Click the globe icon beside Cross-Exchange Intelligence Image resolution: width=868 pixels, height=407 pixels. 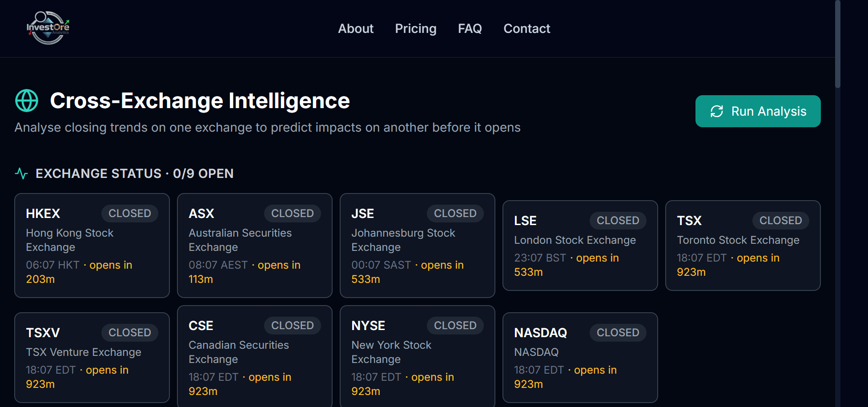pos(27,101)
